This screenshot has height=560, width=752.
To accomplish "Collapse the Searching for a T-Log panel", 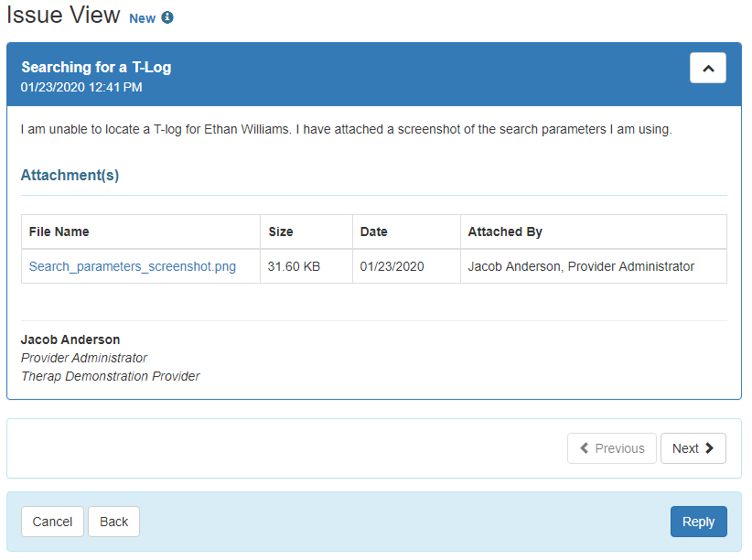I will 707,68.
